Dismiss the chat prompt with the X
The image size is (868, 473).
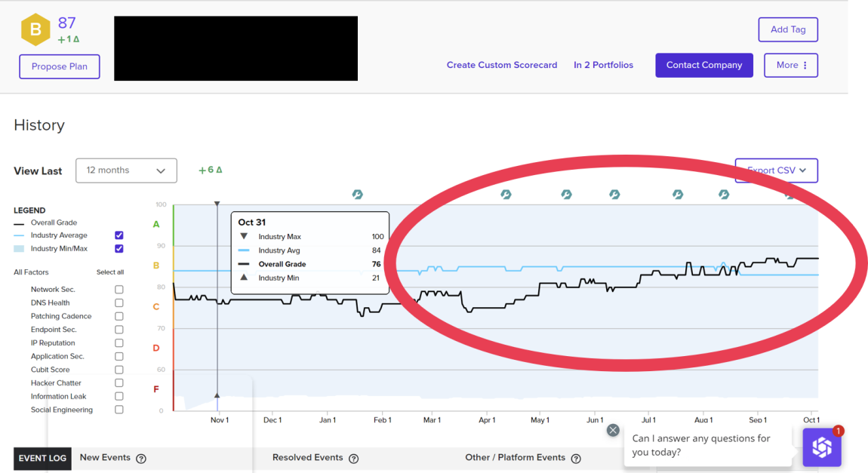click(613, 430)
